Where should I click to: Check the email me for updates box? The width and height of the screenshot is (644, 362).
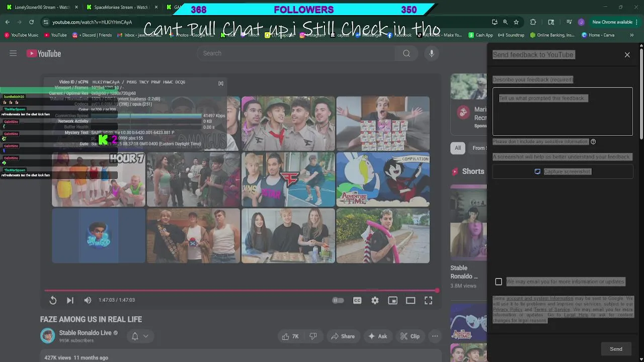[x=499, y=282]
